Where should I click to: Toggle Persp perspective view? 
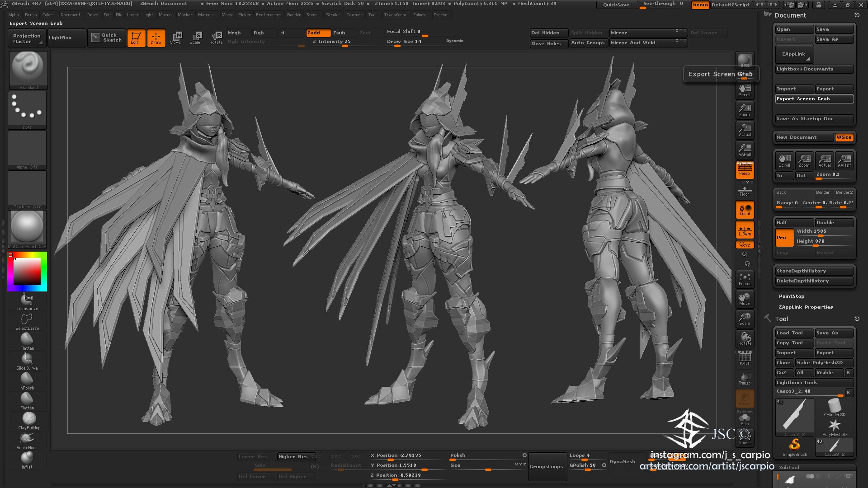tap(745, 169)
